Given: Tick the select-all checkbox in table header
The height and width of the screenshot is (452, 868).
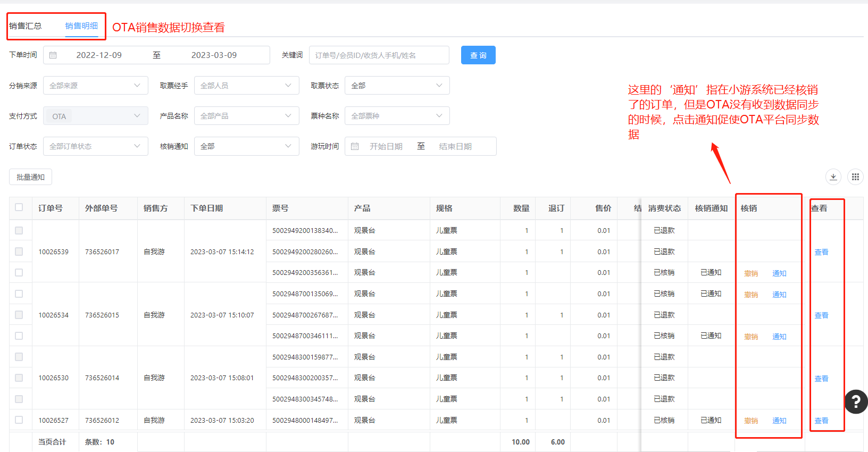Looking at the screenshot, I should pos(19,207).
